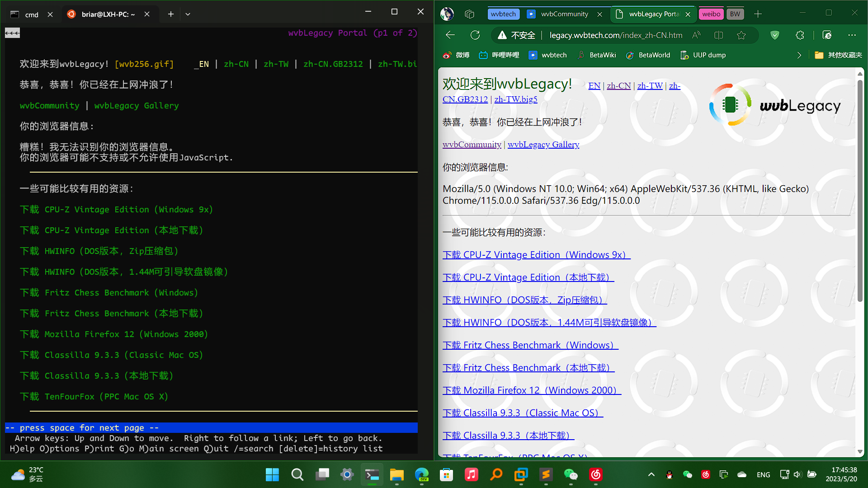Open Edge settings and more menu
Image resolution: width=868 pixels, height=488 pixels.
[x=852, y=35]
